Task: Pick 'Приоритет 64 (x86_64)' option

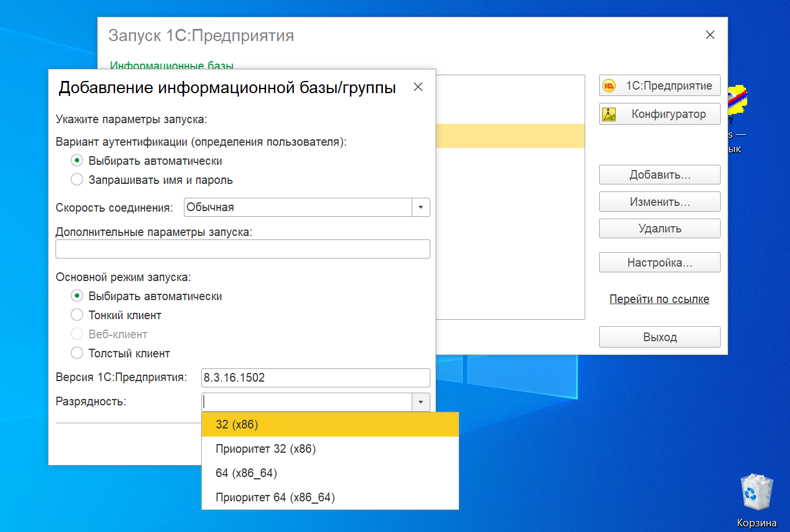Action: [330, 497]
